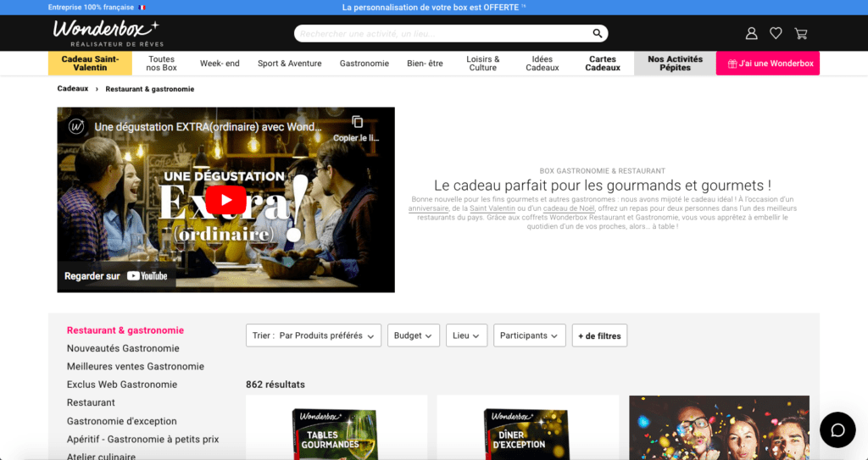The width and height of the screenshot is (868, 460).
Task: Open the wishlist heart icon
Action: click(x=776, y=34)
